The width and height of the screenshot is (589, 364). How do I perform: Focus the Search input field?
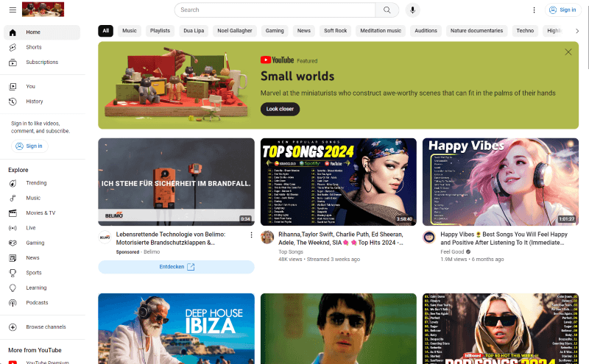pos(275,10)
